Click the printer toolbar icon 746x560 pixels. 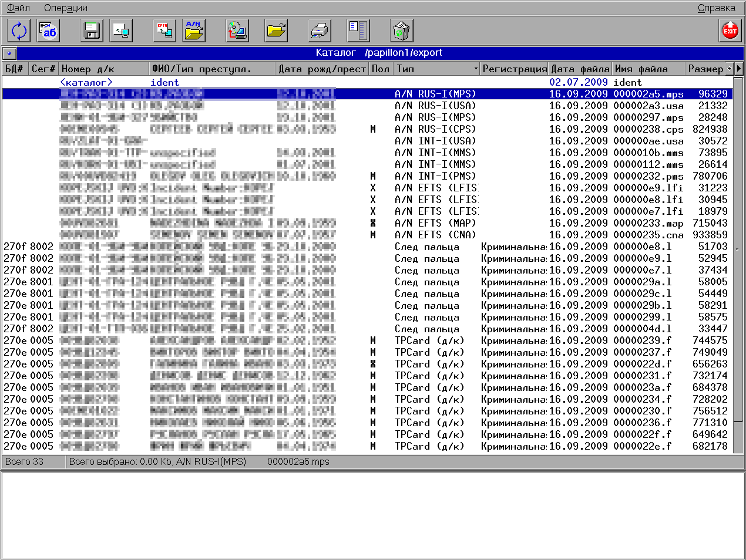pyautogui.click(x=320, y=31)
